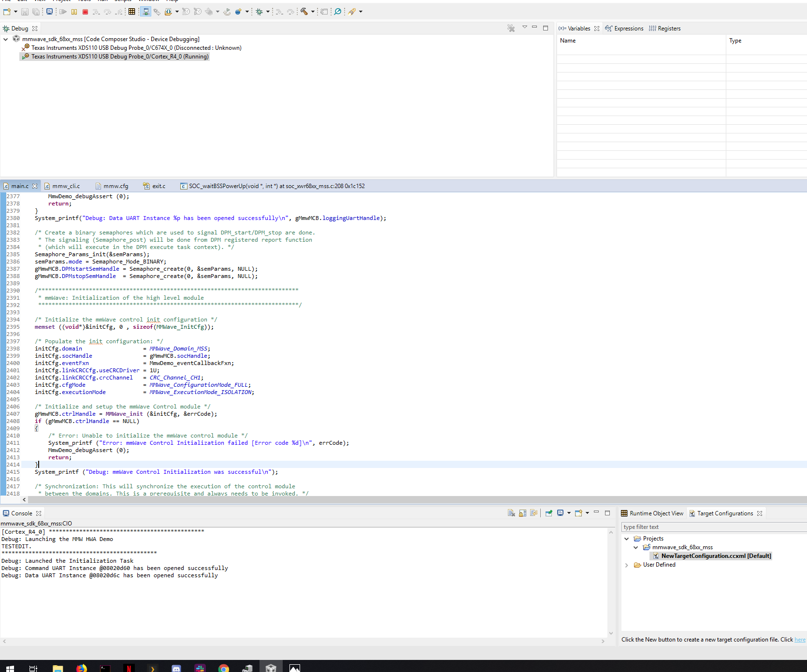The width and height of the screenshot is (807, 672).
Task: Click the Load program folder icon
Action: tap(168, 12)
